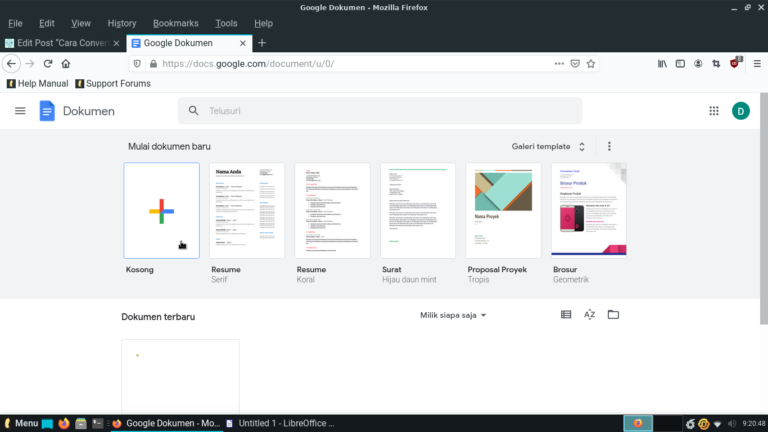Click the Dokumen title text
This screenshot has width=768, height=432.
click(89, 111)
